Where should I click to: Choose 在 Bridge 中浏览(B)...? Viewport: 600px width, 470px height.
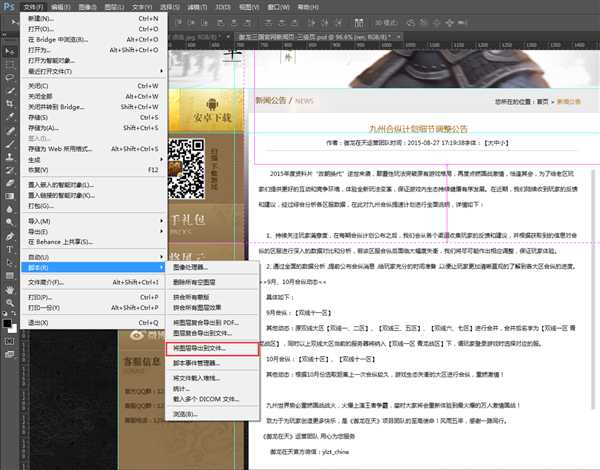pos(93,39)
